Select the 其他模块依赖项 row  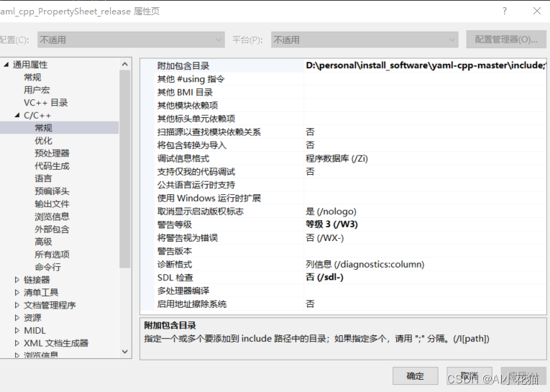[x=350, y=105]
